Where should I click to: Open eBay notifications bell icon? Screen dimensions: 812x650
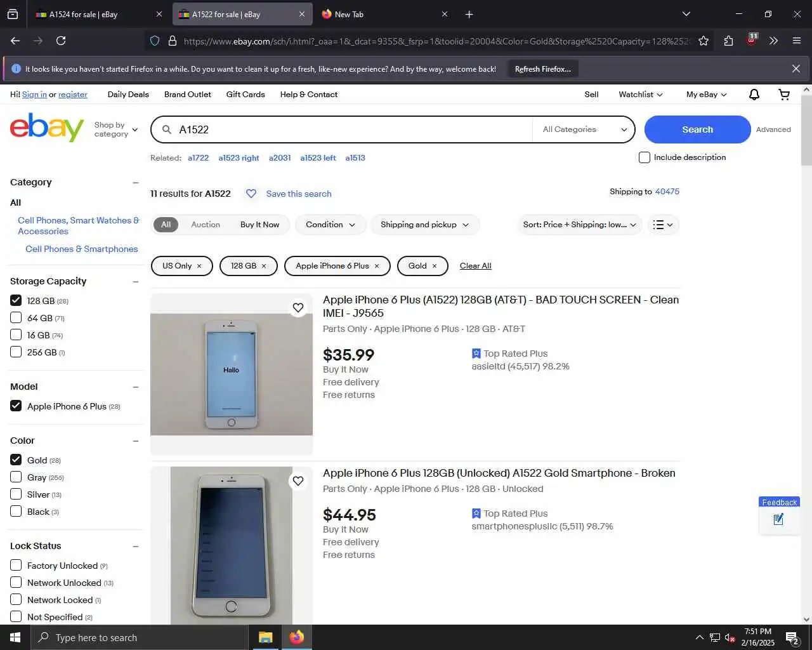(x=754, y=95)
